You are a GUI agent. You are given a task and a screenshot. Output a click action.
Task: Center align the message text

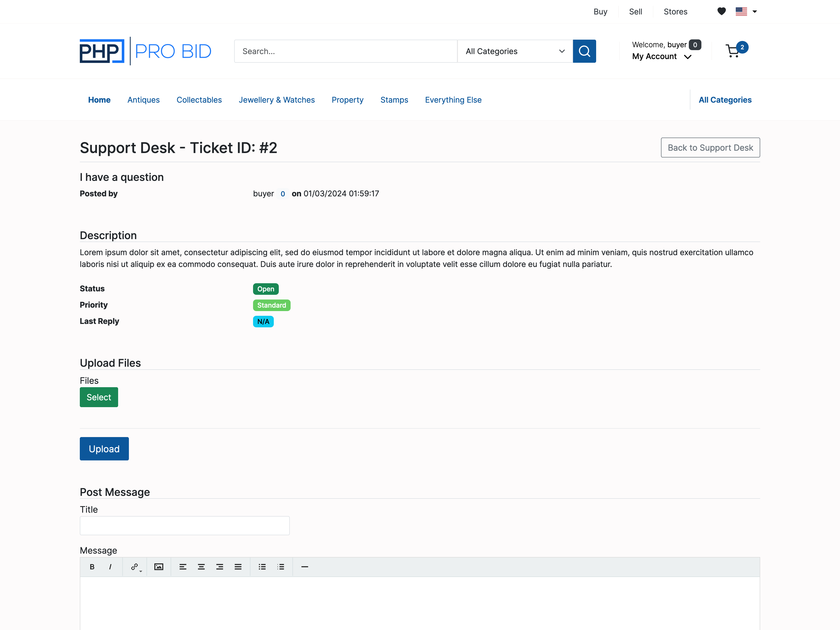click(x=201, y=566)
